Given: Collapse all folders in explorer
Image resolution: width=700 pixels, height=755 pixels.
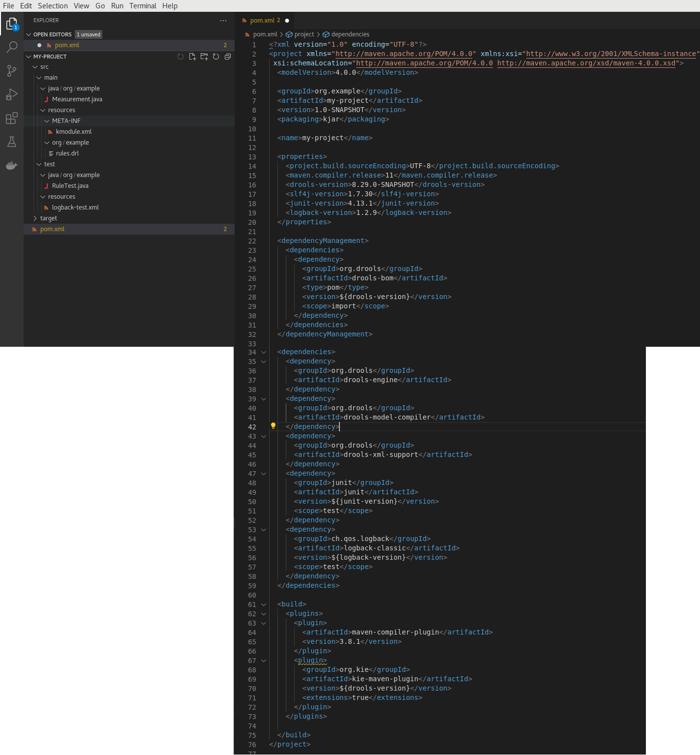Looking at the screenshot, I should (228, 57).
